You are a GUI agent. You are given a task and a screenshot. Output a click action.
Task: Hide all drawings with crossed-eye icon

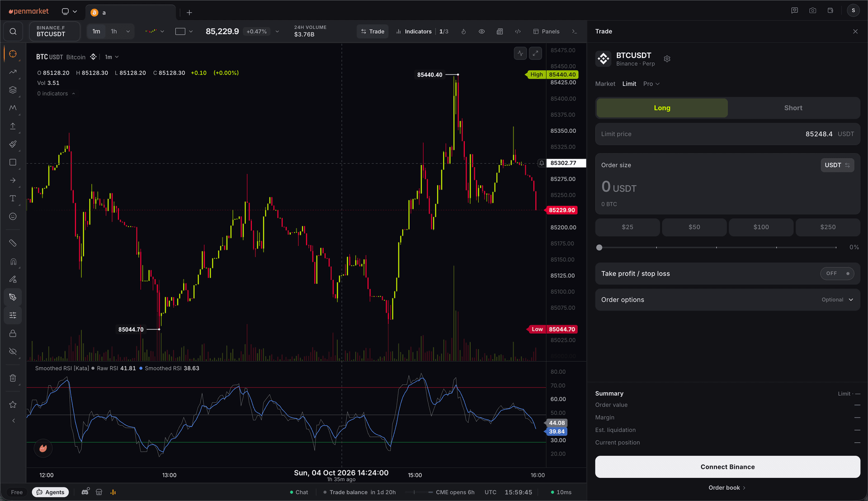[x=13, y=351]
